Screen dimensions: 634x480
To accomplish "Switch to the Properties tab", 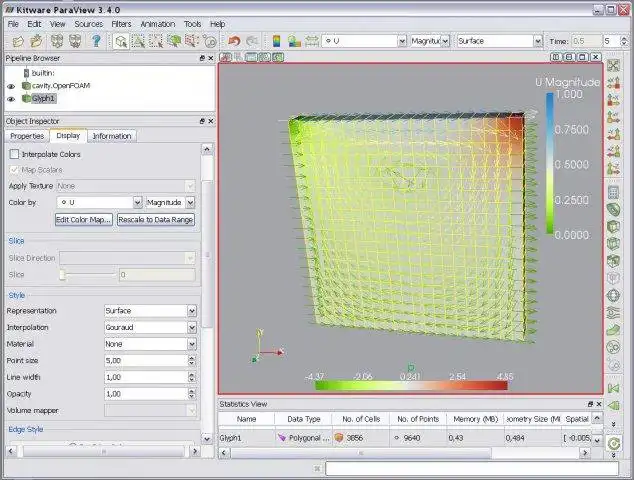I will coord(27,136).
